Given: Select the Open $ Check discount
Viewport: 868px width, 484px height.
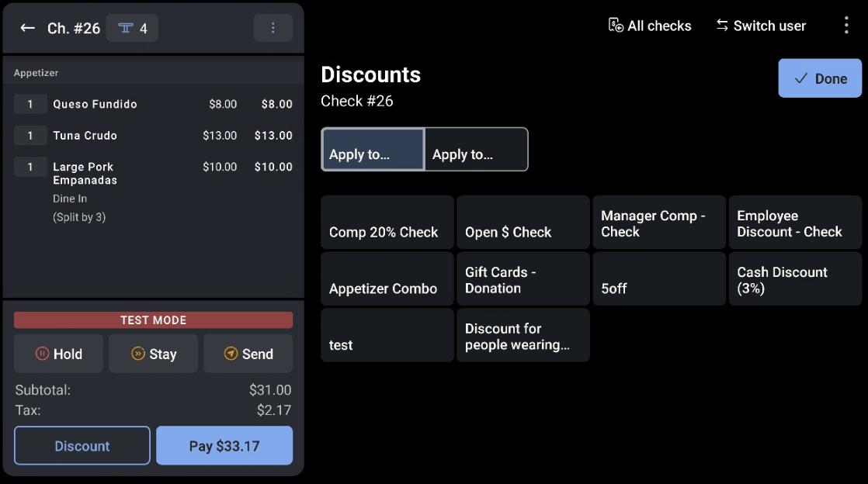Looking at the screenshot, I should [x=523, y=222].
